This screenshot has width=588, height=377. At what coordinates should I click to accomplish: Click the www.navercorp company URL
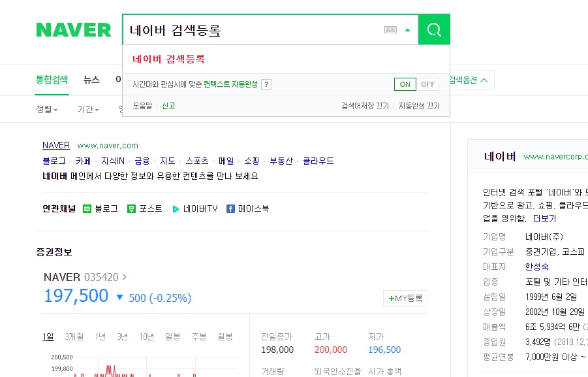point(556,157)
